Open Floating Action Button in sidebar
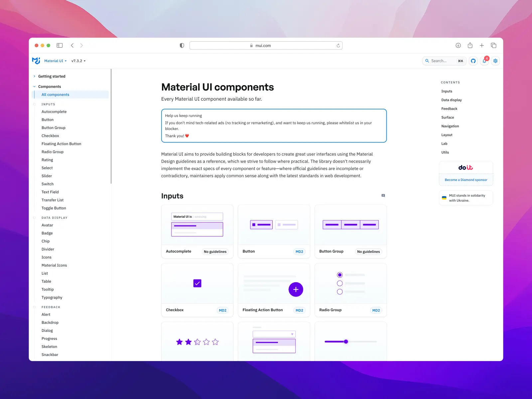Screen dimensions: 532x399 click(61, 144)
